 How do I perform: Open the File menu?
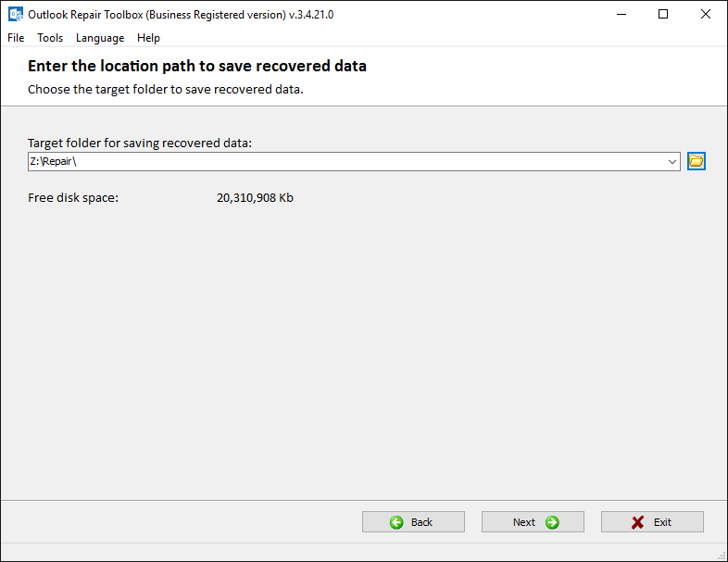pos(16,38)
